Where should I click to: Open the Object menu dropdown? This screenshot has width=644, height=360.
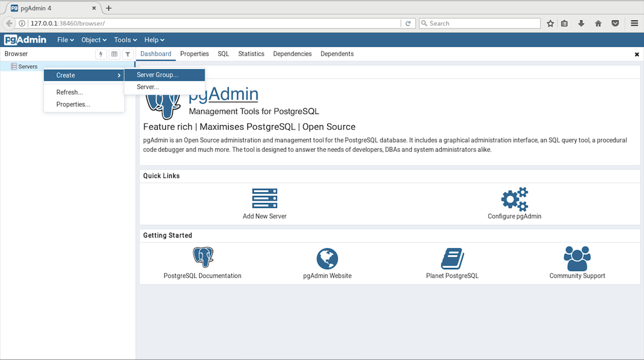[x=94, y=40]
